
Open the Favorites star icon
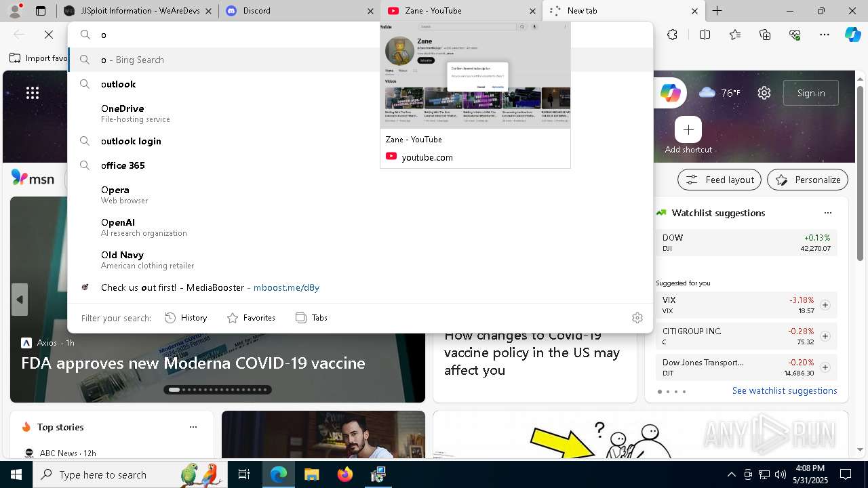(x=735, y=35)
